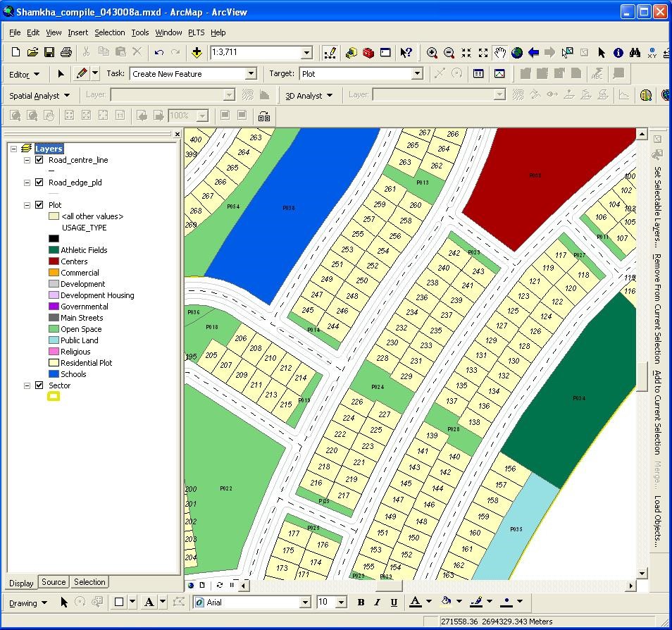Go back to previous extent arrow
The height and width of the screenshot is (630, 672).
point(533,52)
